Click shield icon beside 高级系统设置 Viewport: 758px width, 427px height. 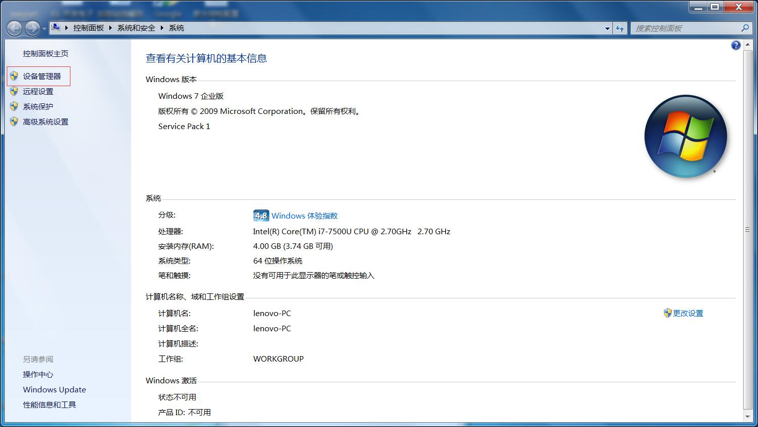click(14, 122)
